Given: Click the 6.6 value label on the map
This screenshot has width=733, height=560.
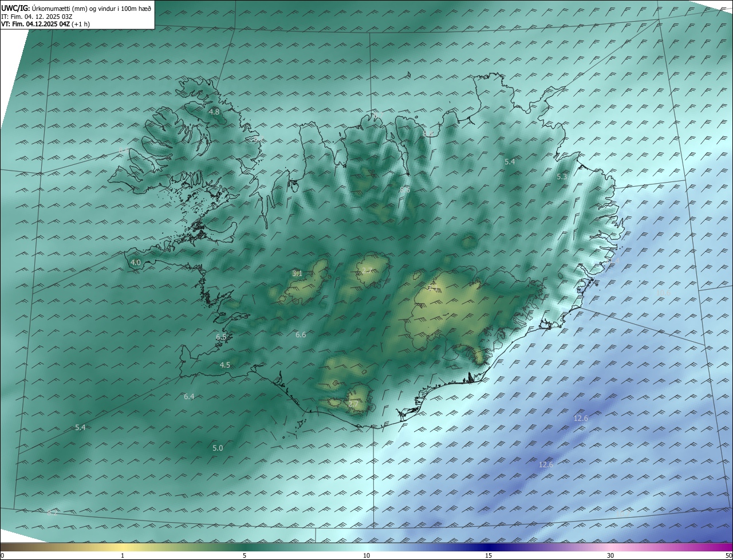Looking at the screenshot, I should coord(301,334).
